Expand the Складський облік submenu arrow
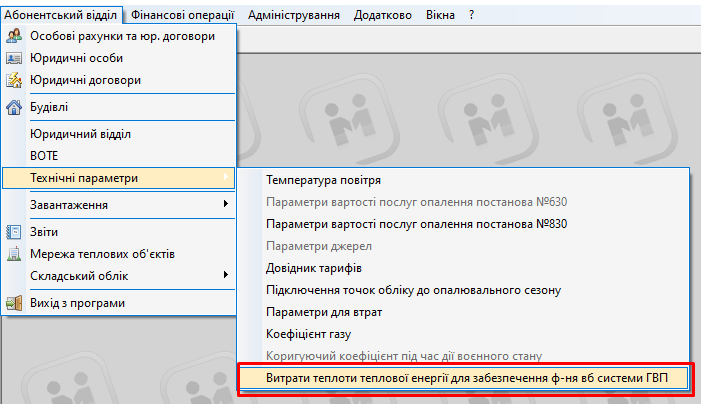 click(225, 276)
